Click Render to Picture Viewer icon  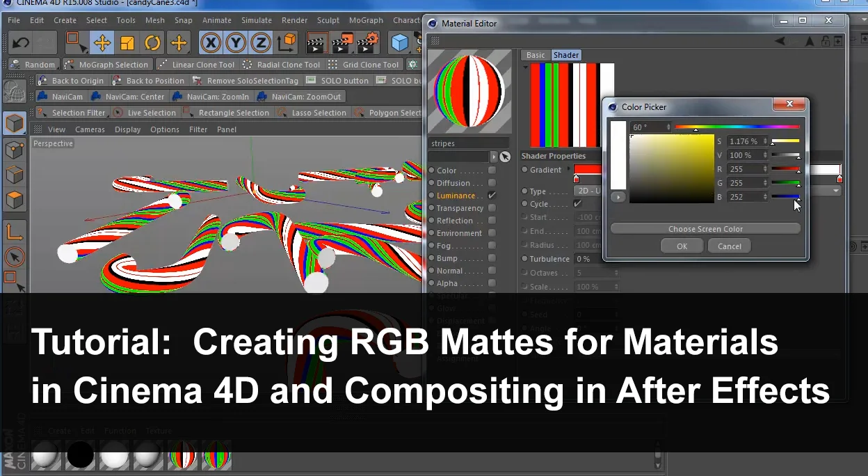click(x=342, y=43)
